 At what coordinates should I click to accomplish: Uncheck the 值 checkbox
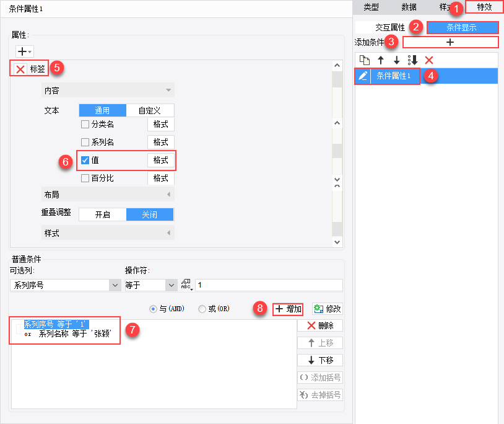pyautogui.click(x=85, y=160)
